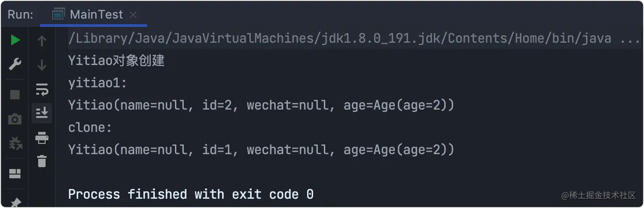Viewport: 644px width, 208px height.
Task: Rerun MainTest with the green play icon
Action: pyautogui.click(x=15, y=40)
